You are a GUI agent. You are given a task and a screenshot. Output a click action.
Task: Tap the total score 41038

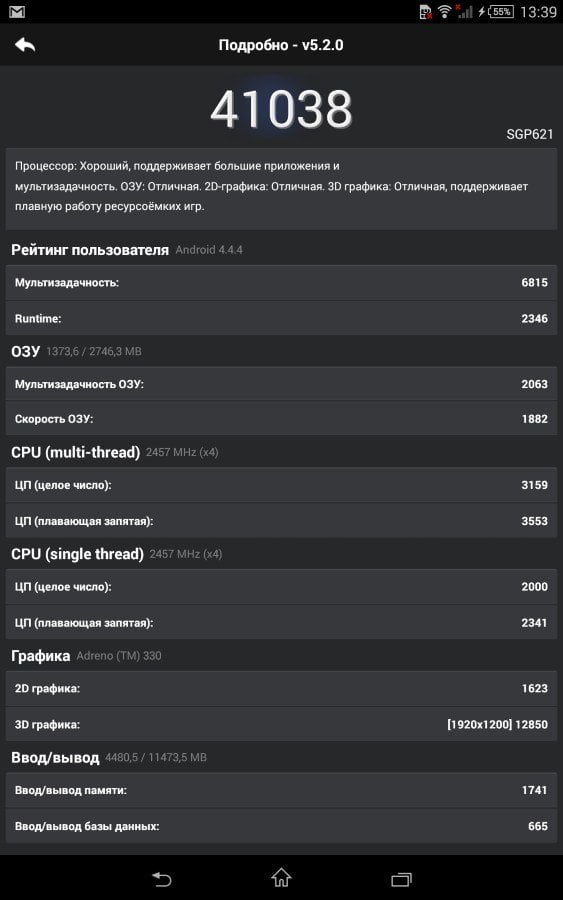[x=281, y=108]
